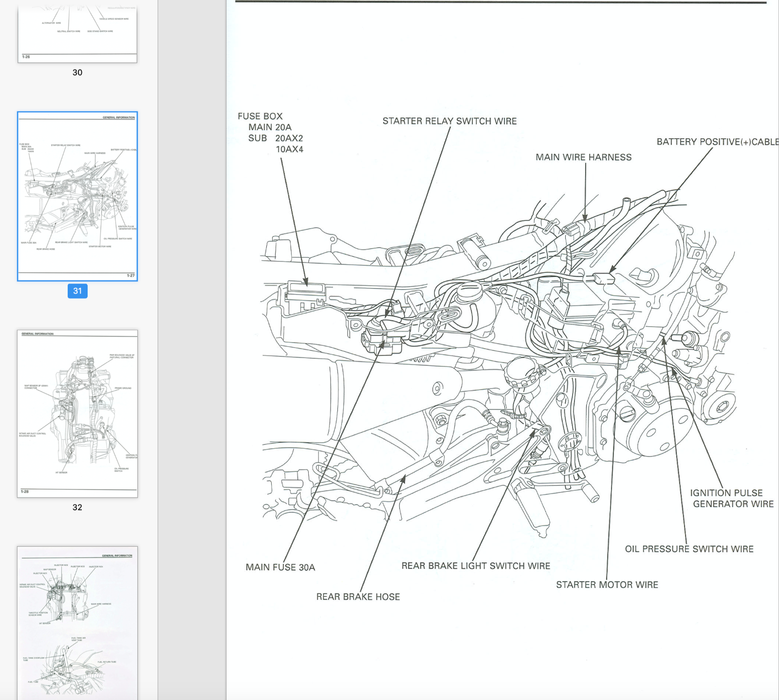
Task: Click the blue 31 page number badge
Action: tap(77, 291)
